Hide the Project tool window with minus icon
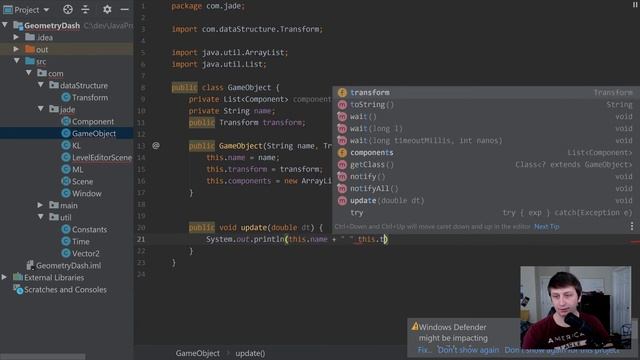 pyautogui.click(x=124, y=9)
